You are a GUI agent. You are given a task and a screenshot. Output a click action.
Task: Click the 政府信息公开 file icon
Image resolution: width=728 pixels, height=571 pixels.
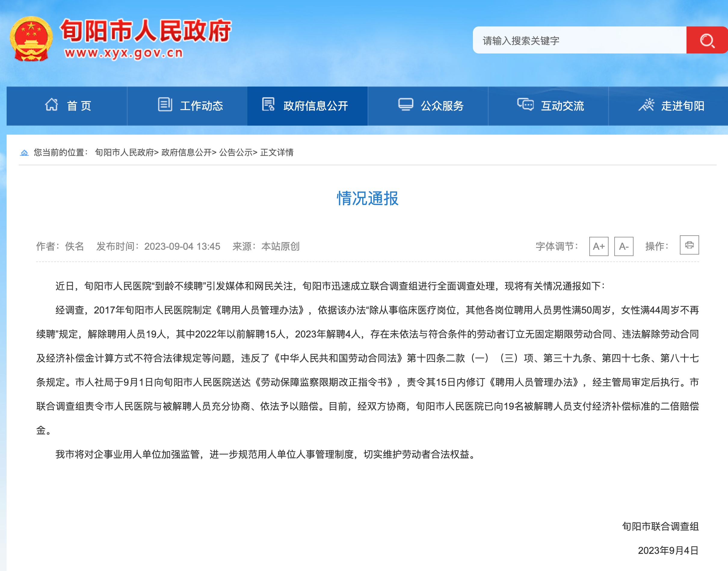click(x=268, y=104)
